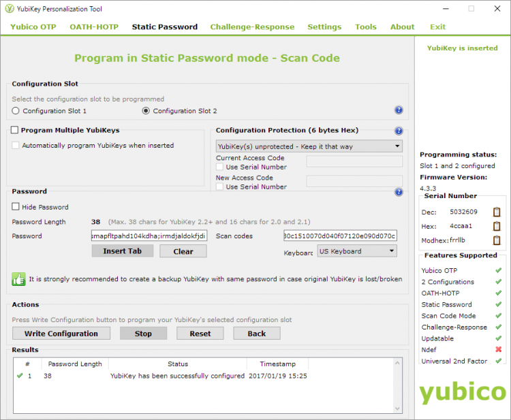Toggle Automatically program YubiKeys when inserted
This screenshot has height=420, width=511.
point(15,145)
